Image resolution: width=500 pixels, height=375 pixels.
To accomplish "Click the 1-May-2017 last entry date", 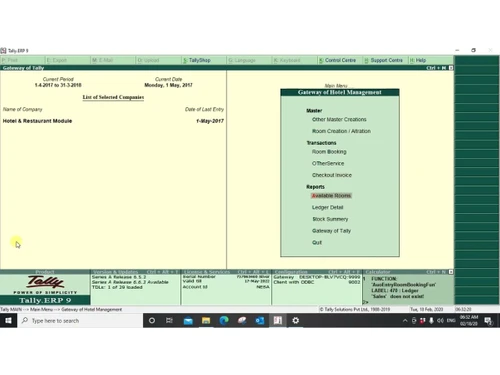I will [210, 121].
